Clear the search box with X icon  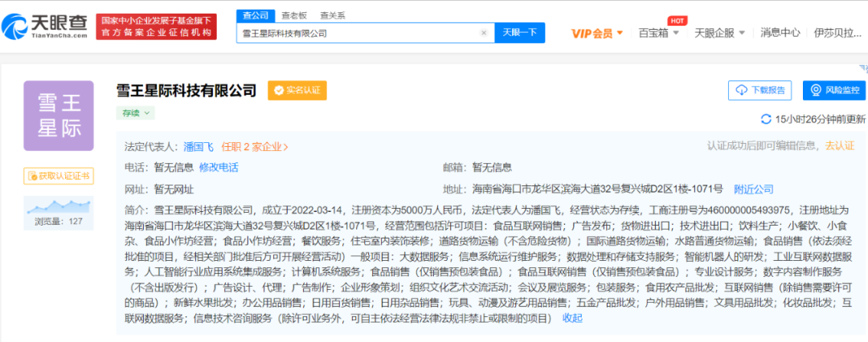tap(484, 33)
